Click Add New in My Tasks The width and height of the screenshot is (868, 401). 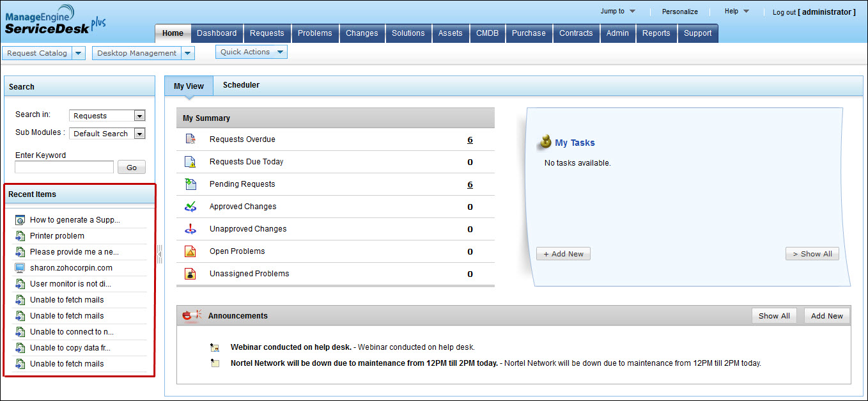[563, 254]
